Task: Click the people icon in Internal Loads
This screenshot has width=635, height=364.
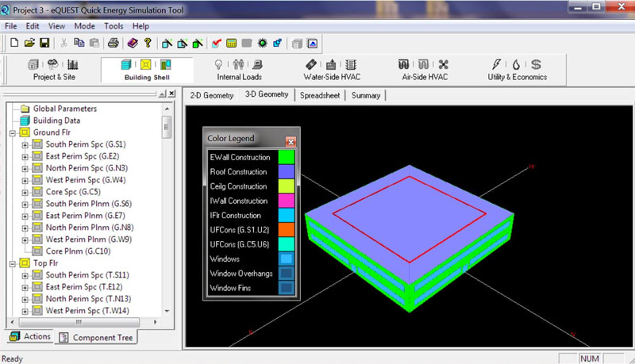Action: coord(238,64)
